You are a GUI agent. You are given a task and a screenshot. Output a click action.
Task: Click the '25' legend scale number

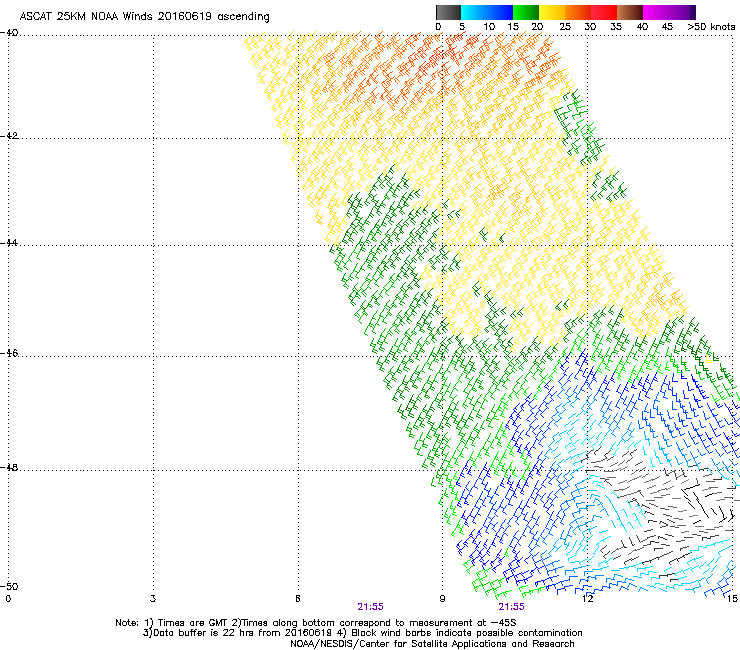(565, 27)
